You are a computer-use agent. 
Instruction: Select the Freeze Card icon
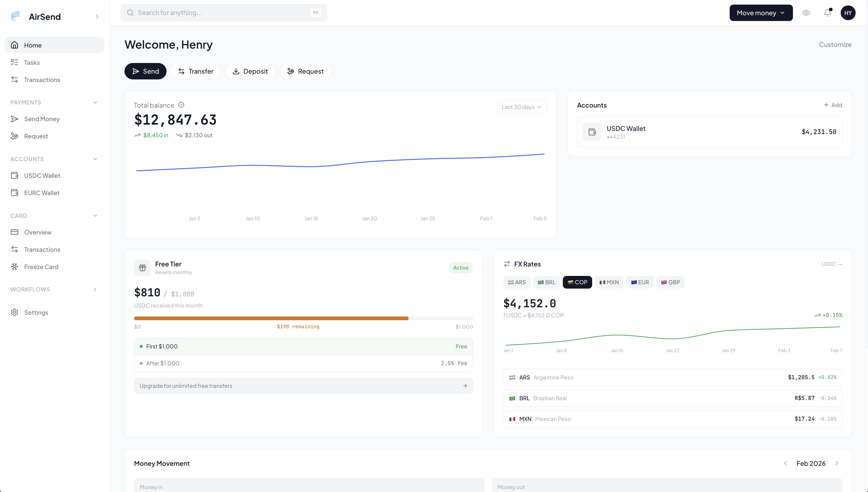tap(15, 267)
